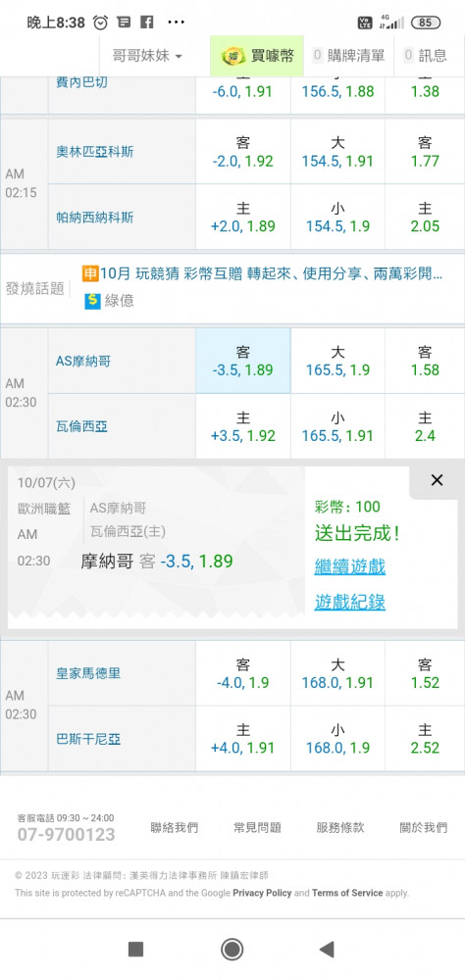Screen dimensions: 465x980
Task: Select AS摩納哥 客 -3.5, 1.89 bet cell
Action: click(243, 361)
